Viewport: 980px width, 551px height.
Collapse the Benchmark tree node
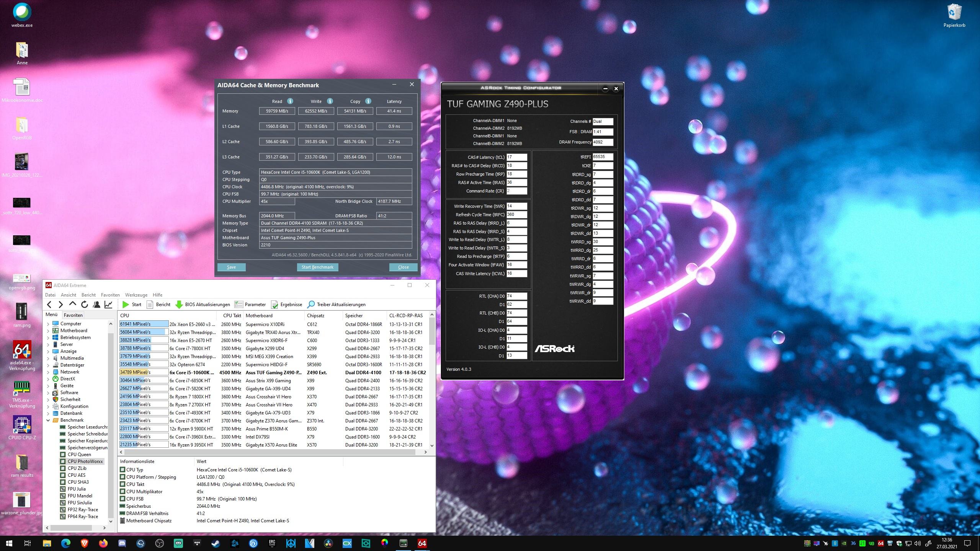(48, 420)
